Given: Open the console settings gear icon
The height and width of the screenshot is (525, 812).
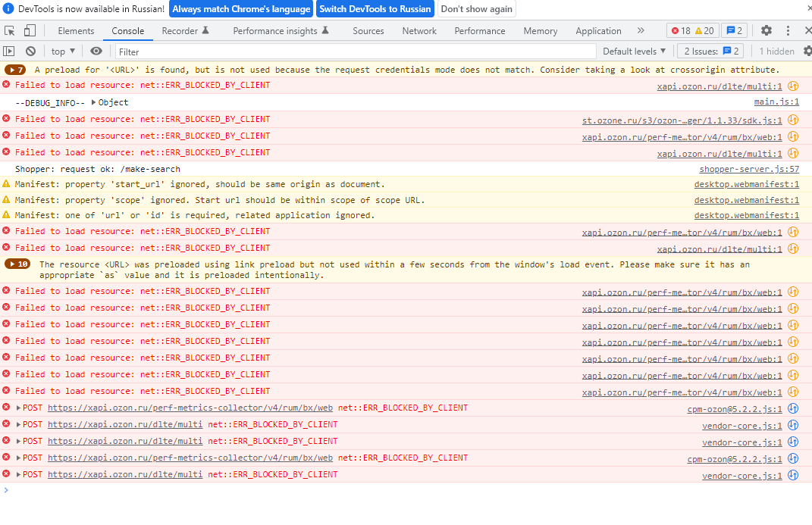Looking at the screenshot, I should 804,52.
